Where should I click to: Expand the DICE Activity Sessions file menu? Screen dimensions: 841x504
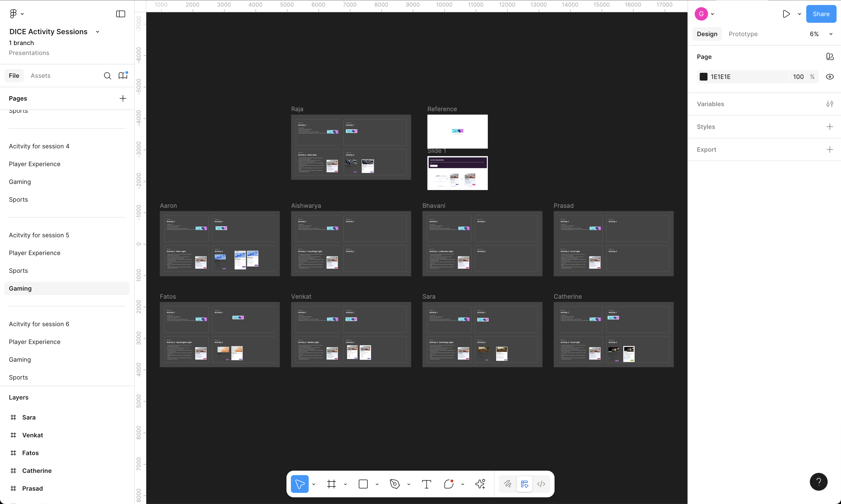coord(98,32)
